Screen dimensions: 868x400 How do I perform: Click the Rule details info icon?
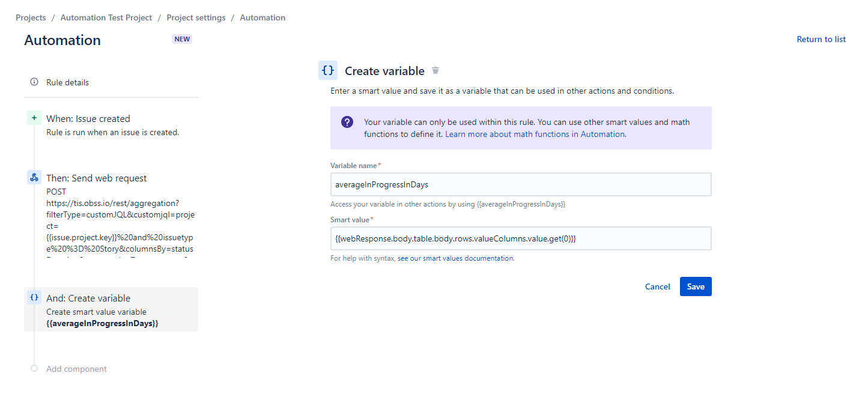coord(34,82)
